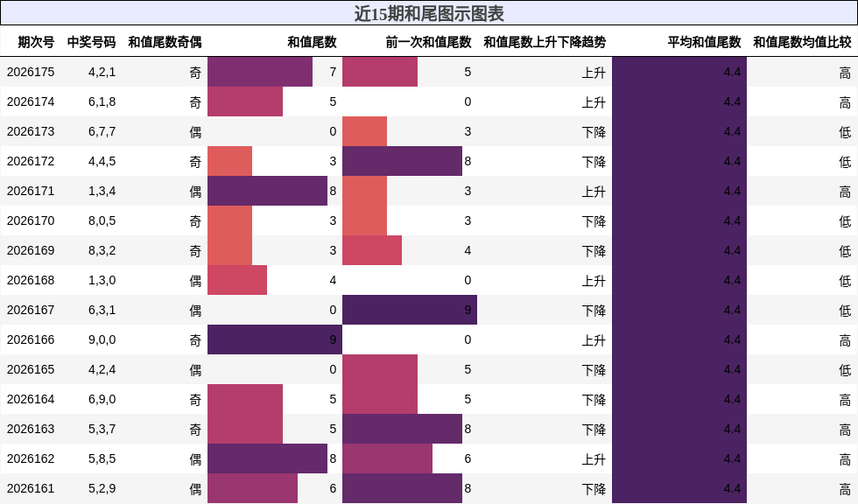
Task: Click the 和值尾数奇偶 column header
Action: (x=165, y=42)
